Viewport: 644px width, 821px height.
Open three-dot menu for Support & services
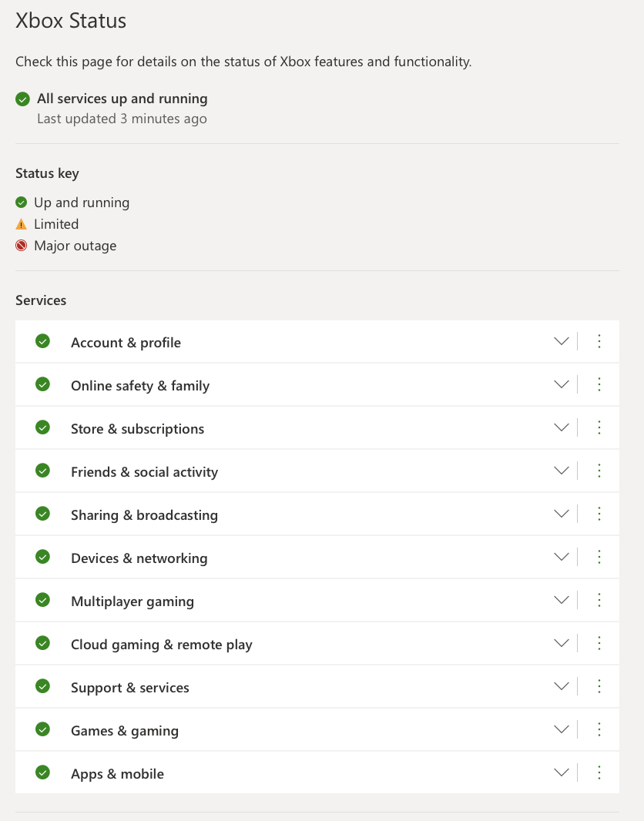coord(599,686)
